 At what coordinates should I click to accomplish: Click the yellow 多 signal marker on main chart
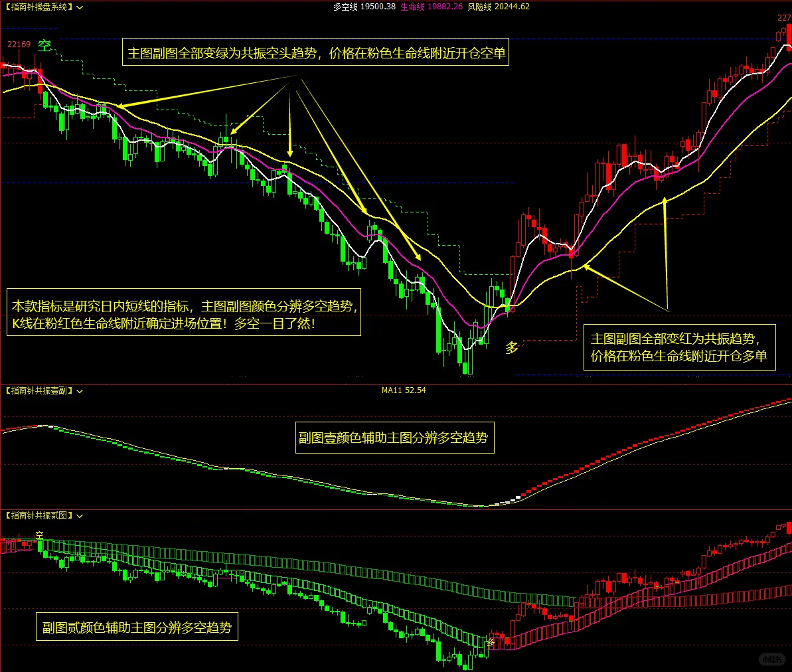point(512,348)
